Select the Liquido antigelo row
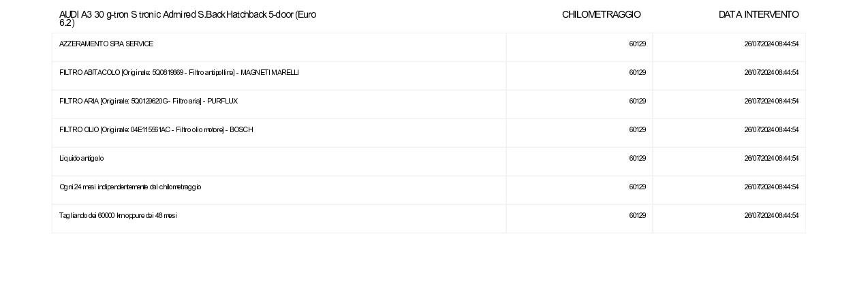 pos(429,161)
